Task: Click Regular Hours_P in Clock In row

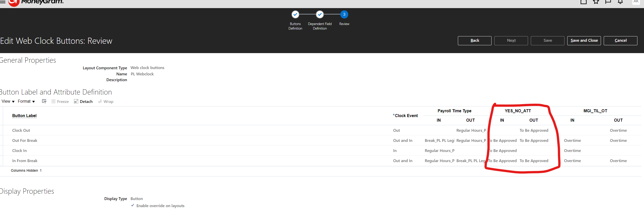Action: pyautogui.click(x=439, y=150)
